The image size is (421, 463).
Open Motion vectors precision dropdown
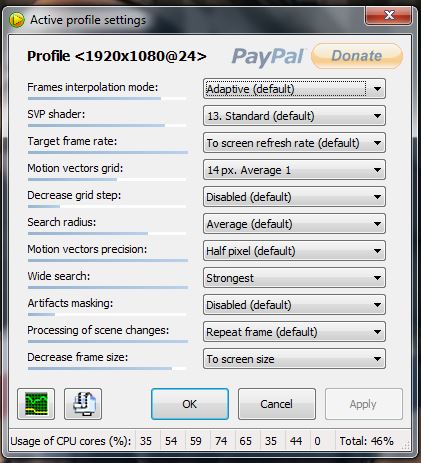(x=294, y=251)
